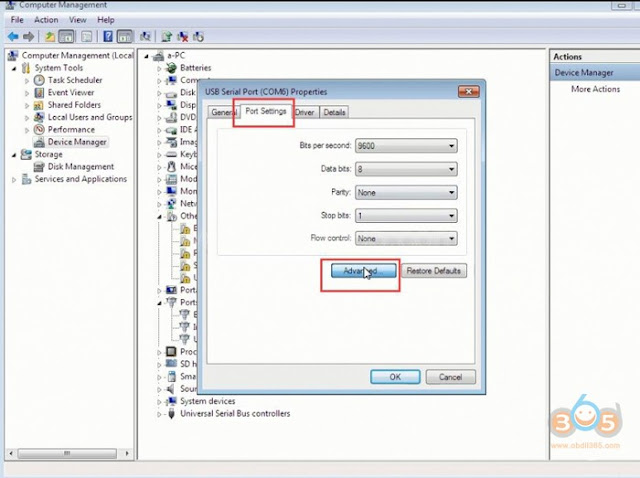This screenshot has height=478, width=640.
Task: Collapse the Storage node
Action: coord(14,155)
